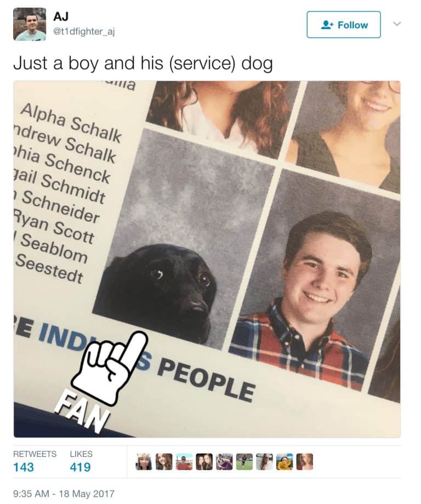Open the tweet timestamp 18 May 2017
421x504 pixels.
(64, 494)
